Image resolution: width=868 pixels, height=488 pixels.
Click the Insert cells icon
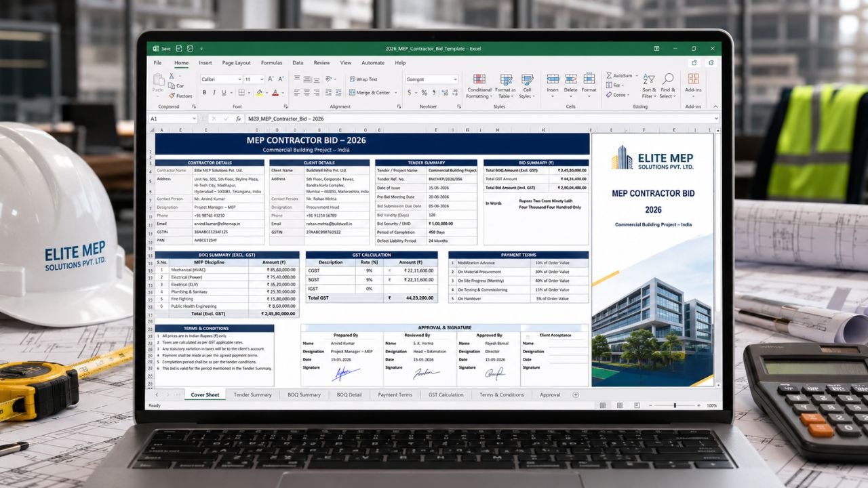click(x=553, y=79)
